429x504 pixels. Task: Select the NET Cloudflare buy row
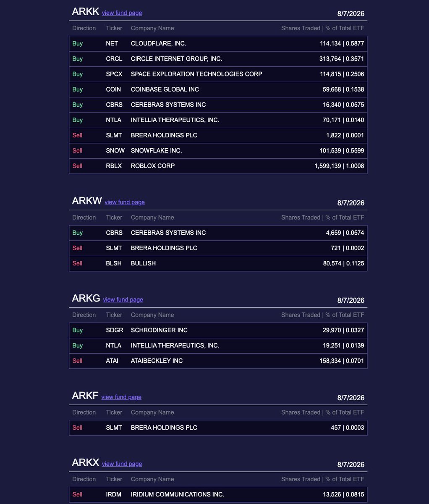pos(218,44)
